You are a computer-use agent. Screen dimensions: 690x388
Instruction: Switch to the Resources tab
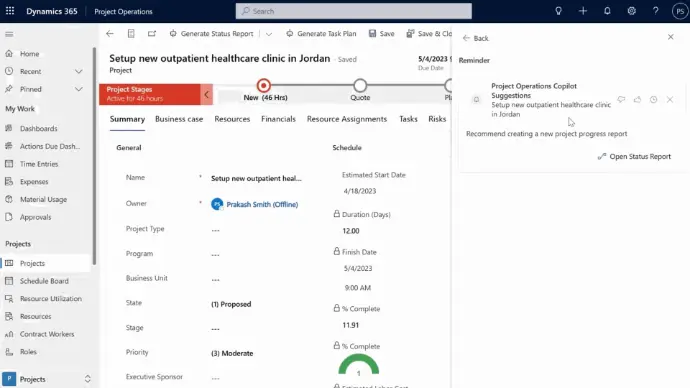pyautogui.click(x=232, y=119)
